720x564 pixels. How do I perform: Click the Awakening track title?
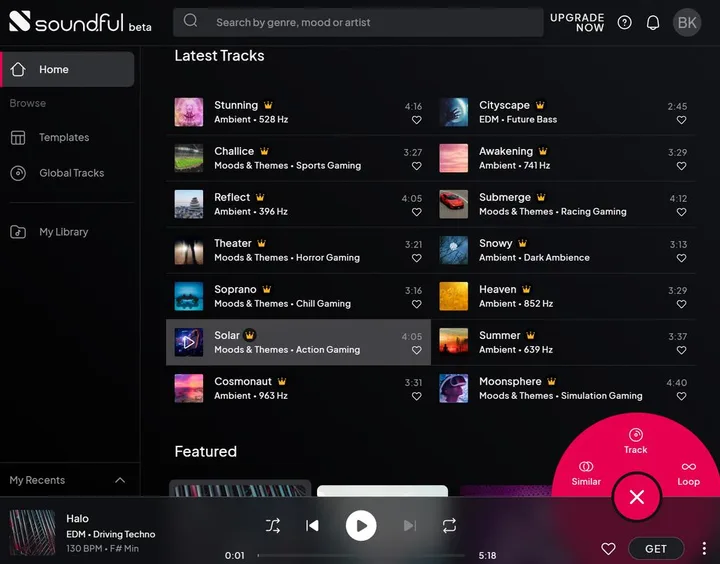(506, 151)
